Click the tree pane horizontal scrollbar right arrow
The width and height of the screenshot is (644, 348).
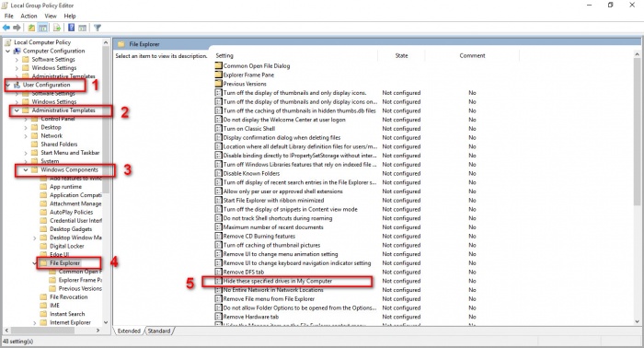98,331
